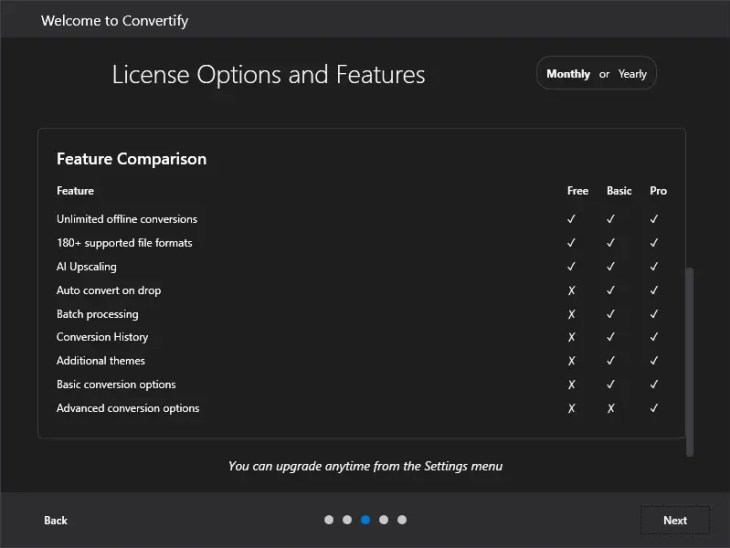
Task: Click Basic checkmark for AI Upscaling
Action: 610,267
